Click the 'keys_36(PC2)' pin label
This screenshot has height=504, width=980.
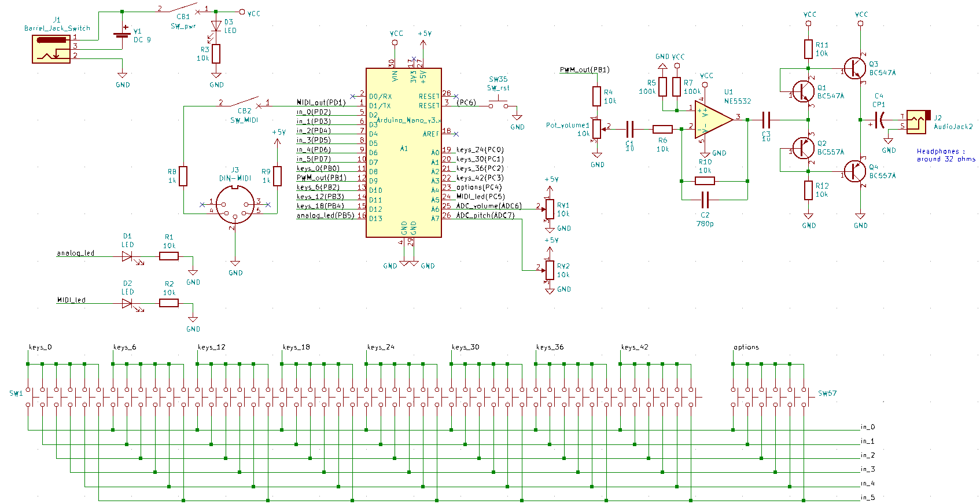[x=480, y=168]
